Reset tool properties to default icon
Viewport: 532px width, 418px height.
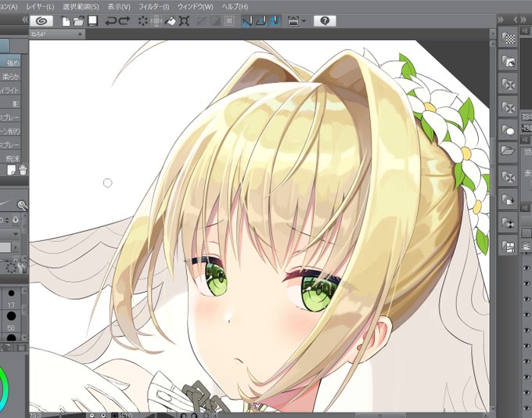11,268
